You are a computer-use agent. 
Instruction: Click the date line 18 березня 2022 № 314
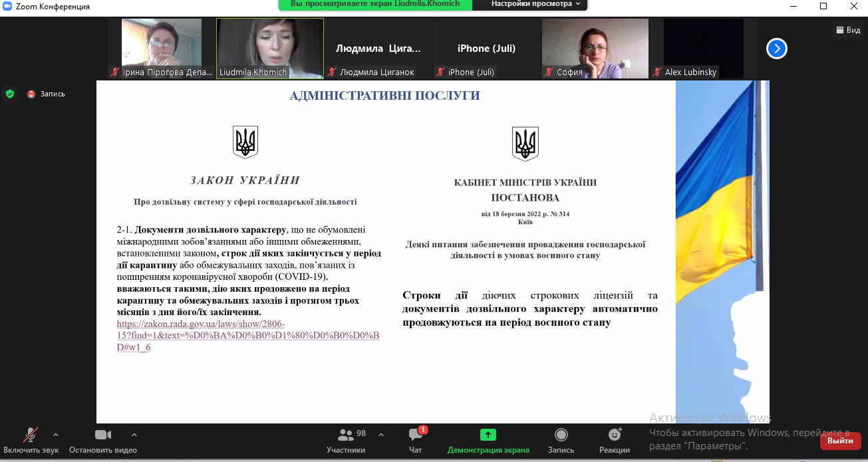pos(525,214)
